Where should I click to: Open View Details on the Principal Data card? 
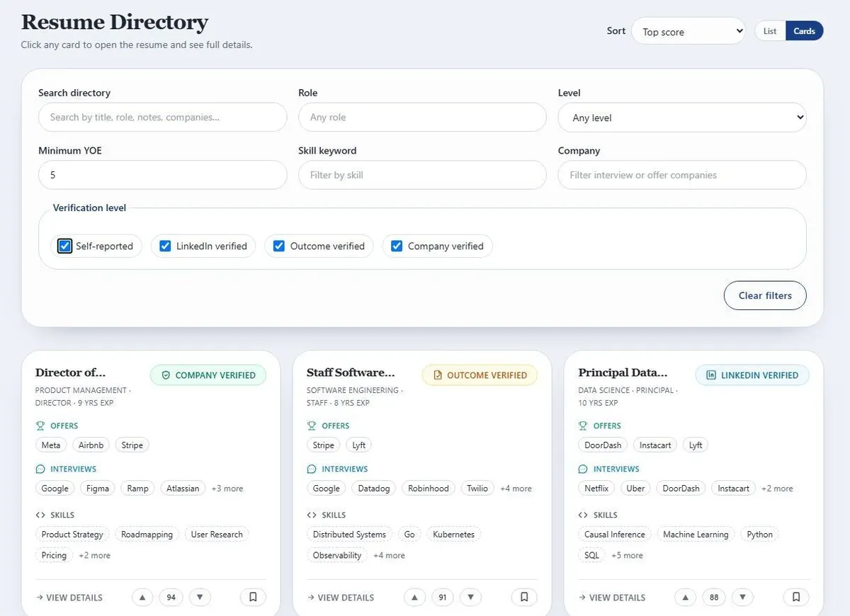612,598
